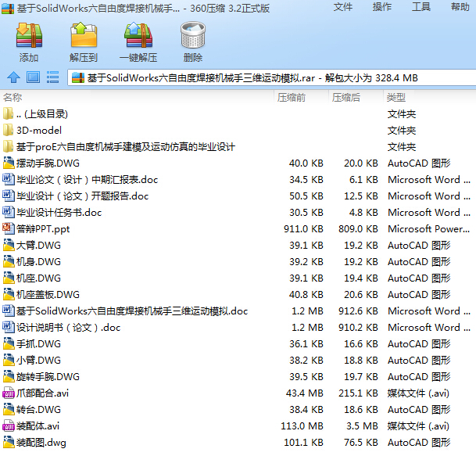Select the 毕业设计任务书.doc Word icon

9,212
